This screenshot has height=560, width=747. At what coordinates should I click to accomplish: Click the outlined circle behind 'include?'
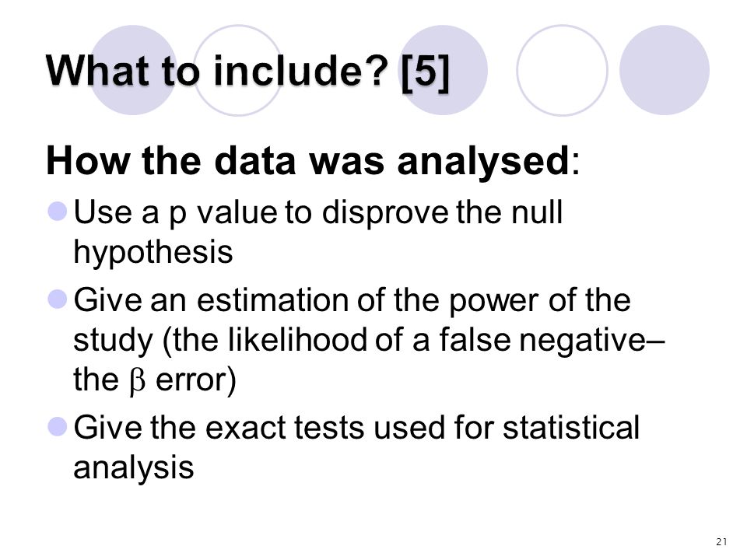(238, 70)
